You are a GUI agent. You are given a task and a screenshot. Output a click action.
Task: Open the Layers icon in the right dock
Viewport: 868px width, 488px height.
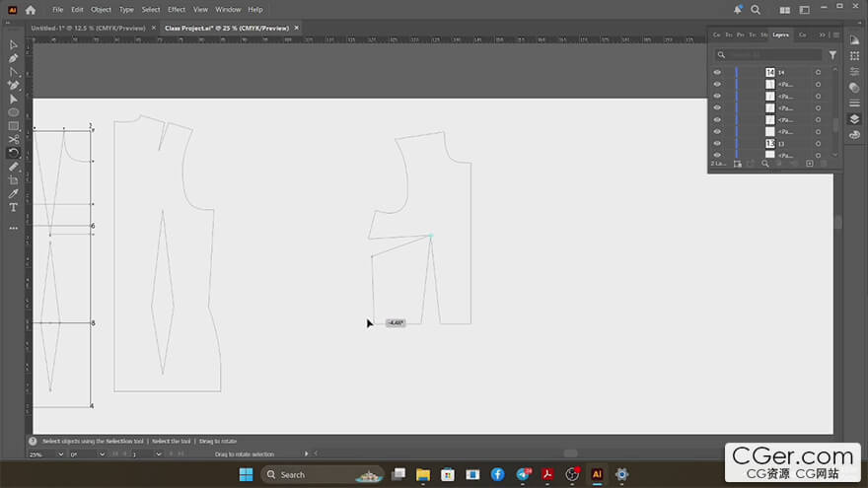(x=855, y=119)
